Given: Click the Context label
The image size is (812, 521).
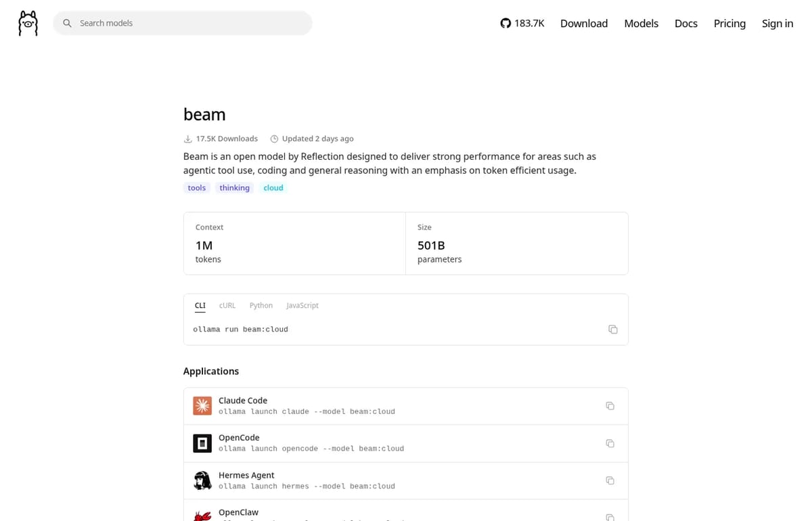Looking at the screenshot, I should [209, 227].
